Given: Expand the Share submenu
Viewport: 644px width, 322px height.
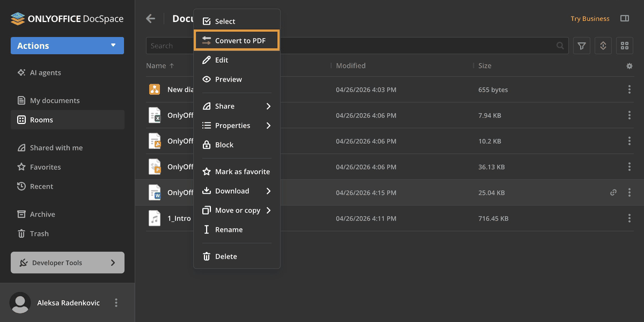Looking at the screenshot, I should click(x=237, y=106).
